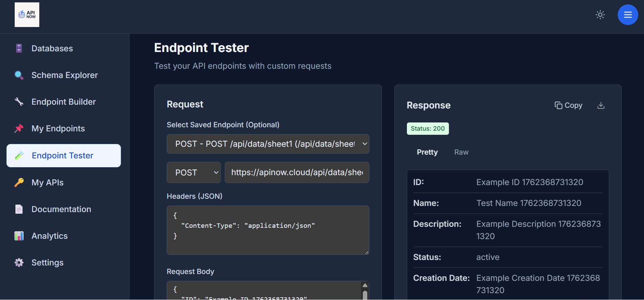Click the Status value 'active'

point(488,257)
